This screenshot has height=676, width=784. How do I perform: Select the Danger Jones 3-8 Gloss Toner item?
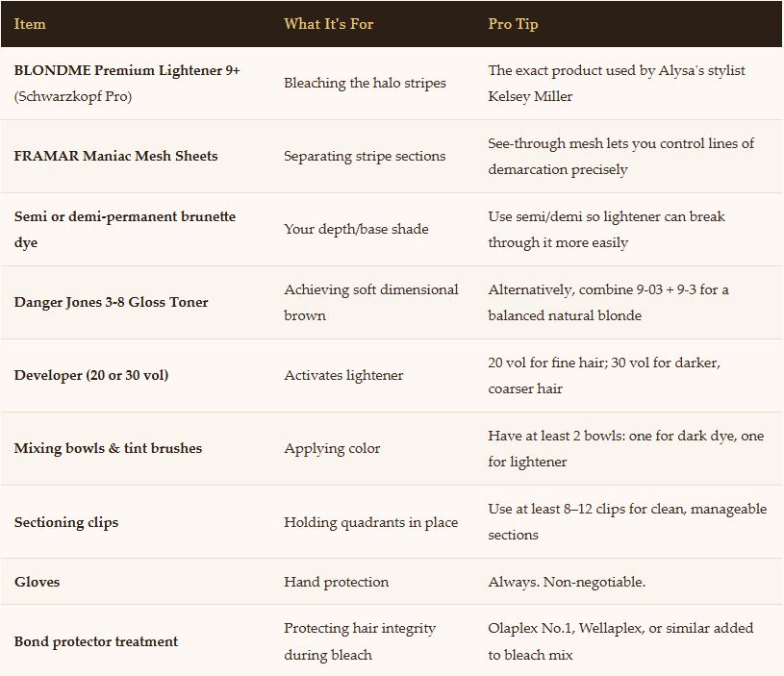coord(112,302)
